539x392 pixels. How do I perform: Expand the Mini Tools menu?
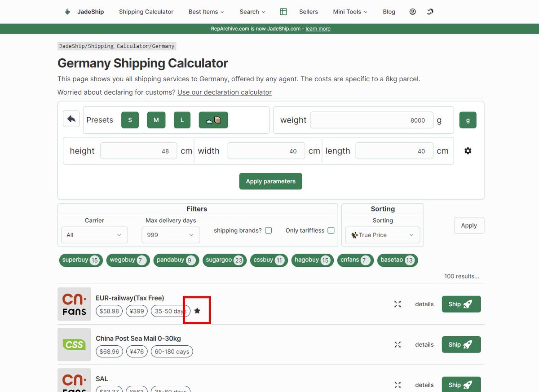[350, 12]
